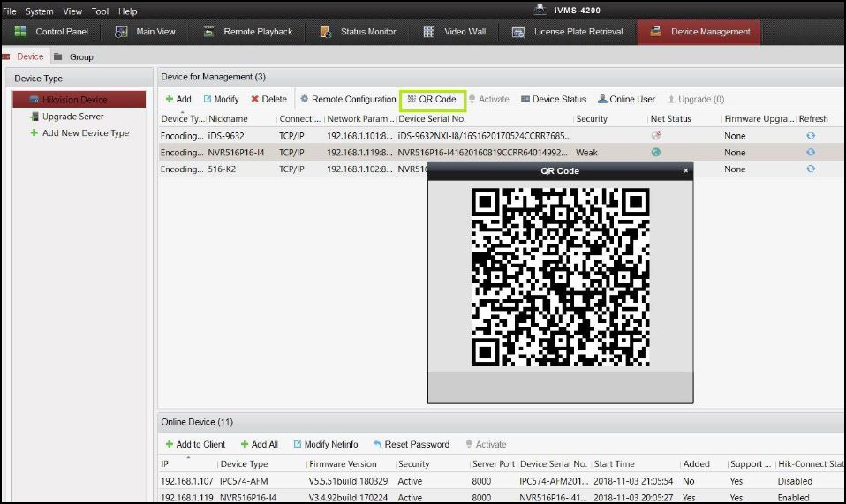This screenshot has width=846, height=504.
Task: Click the iVMS-4200 title logo icon
Action: point(540,9)
